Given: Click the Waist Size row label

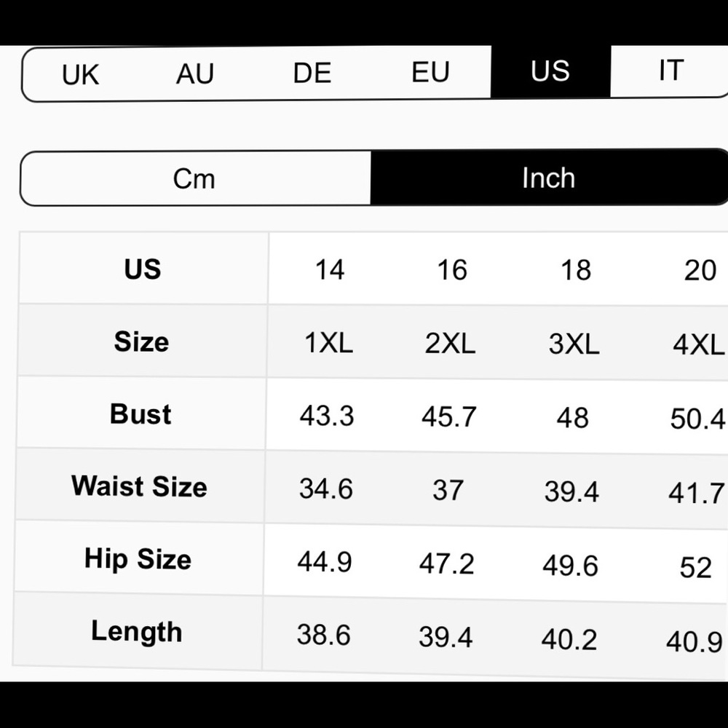Looking at the screenshot, I should pos(139,486).
